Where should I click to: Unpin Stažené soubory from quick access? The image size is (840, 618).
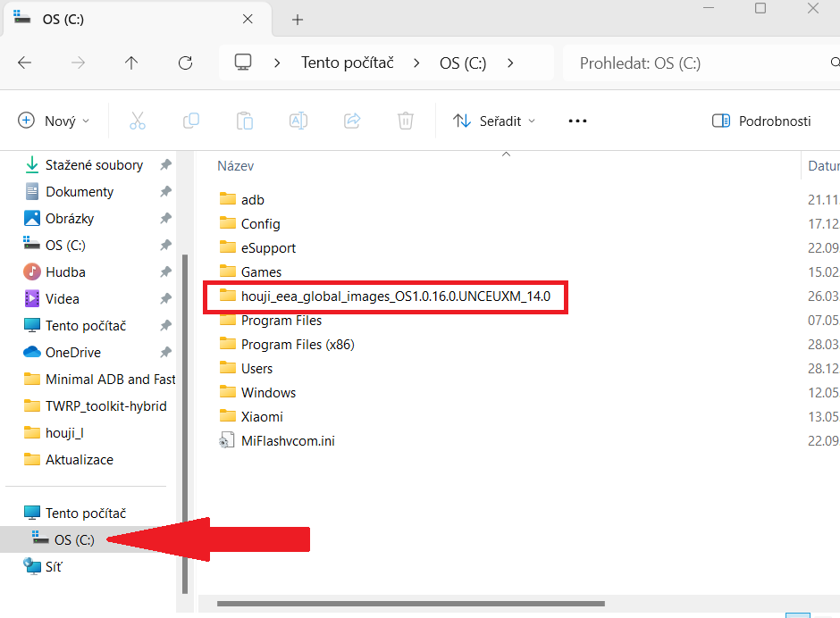point(165,165)
